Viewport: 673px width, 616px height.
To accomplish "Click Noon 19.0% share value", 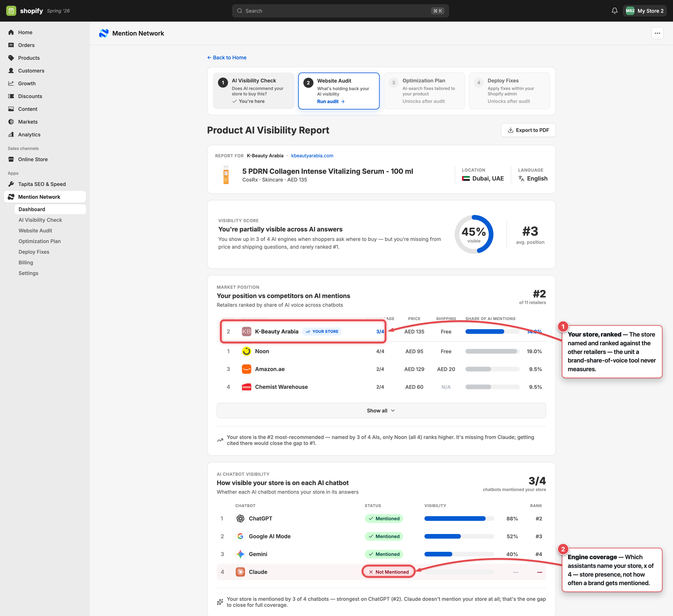I will click(534, 351).
